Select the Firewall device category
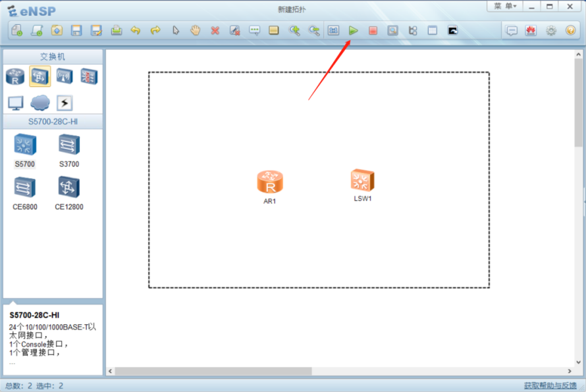586x392 pixels. (x=89, y=76)
